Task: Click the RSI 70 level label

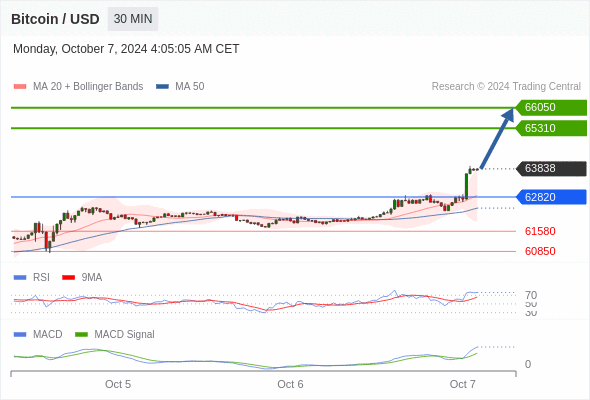Action: (x=531, y=295)
